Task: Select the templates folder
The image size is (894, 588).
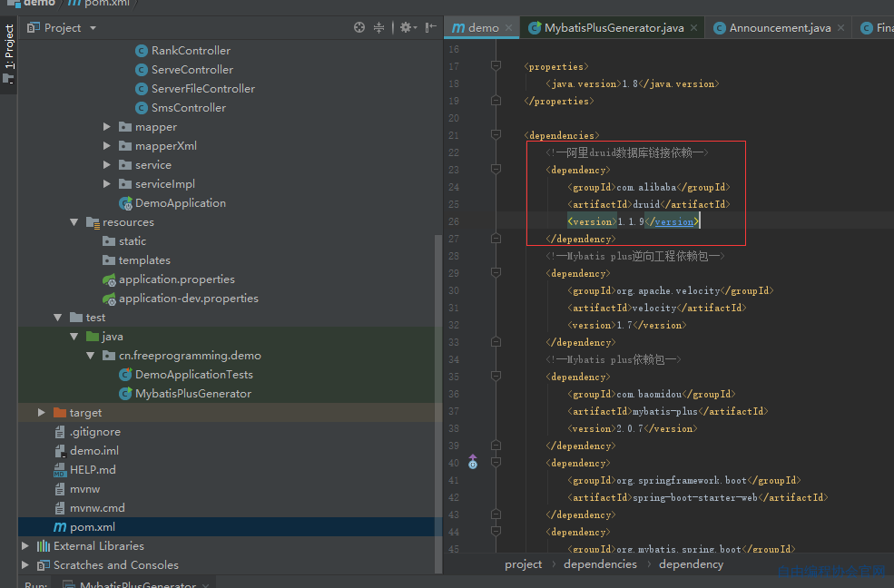Action: coord(143,260)
